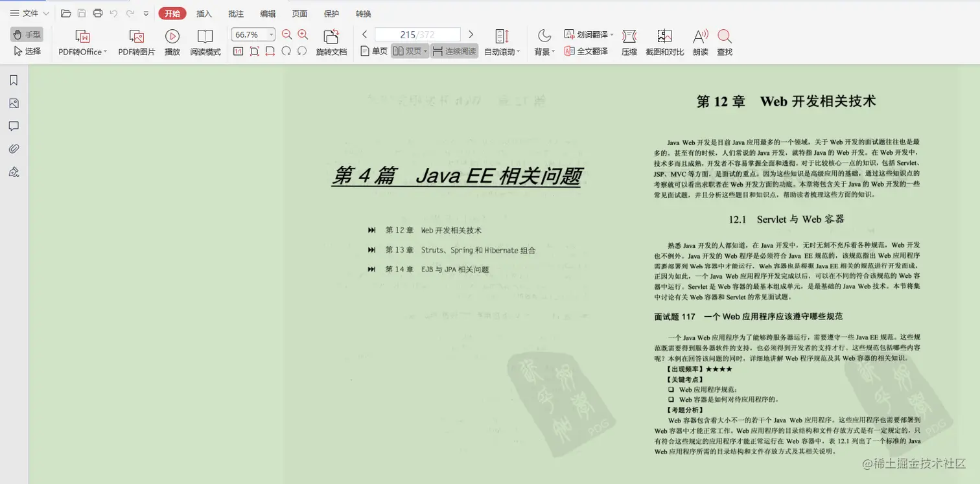This screenshot has height=484, width=980.
Task: Start the 播放 slideshow playback
Action: (172, 41)
